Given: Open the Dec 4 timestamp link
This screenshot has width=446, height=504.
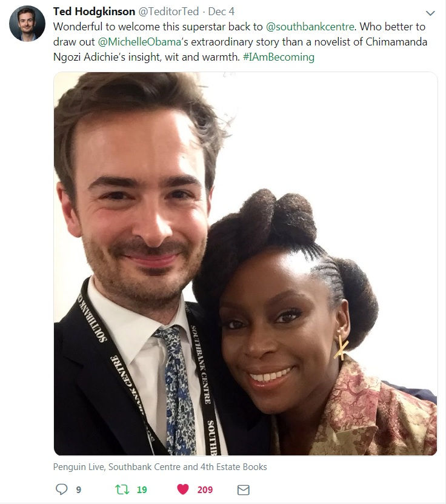Looking at the screenshot, I should 221,12.
